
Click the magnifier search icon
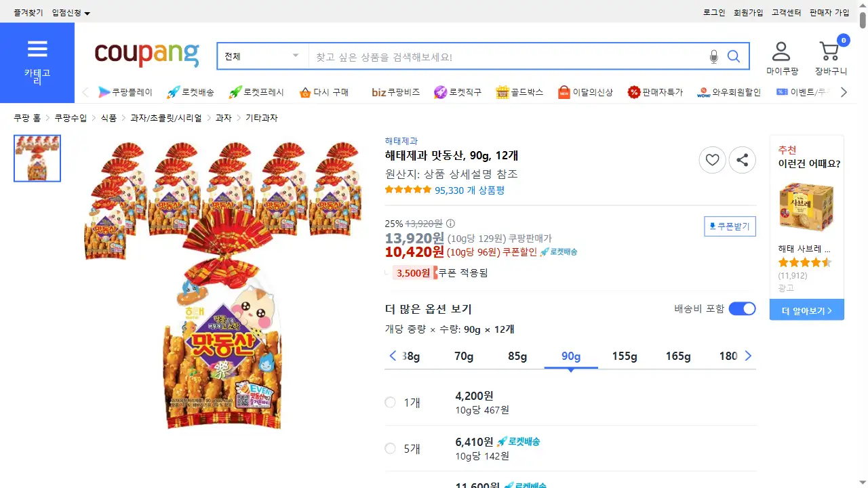point(734,56)
